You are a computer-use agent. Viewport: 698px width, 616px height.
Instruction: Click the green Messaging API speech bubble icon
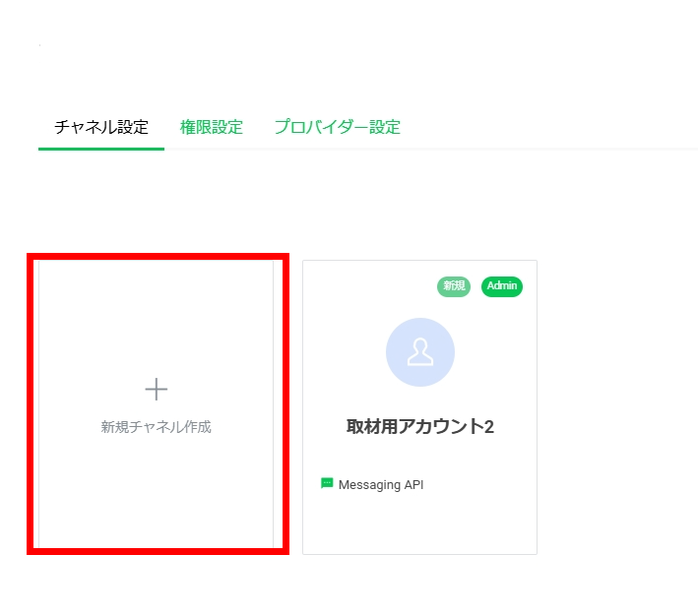tap(327, 483)
